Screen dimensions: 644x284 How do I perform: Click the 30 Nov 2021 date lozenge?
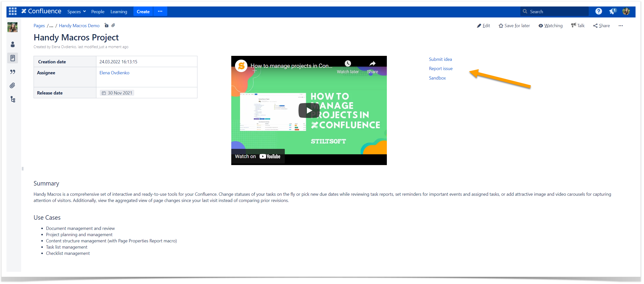click(117, 93)
